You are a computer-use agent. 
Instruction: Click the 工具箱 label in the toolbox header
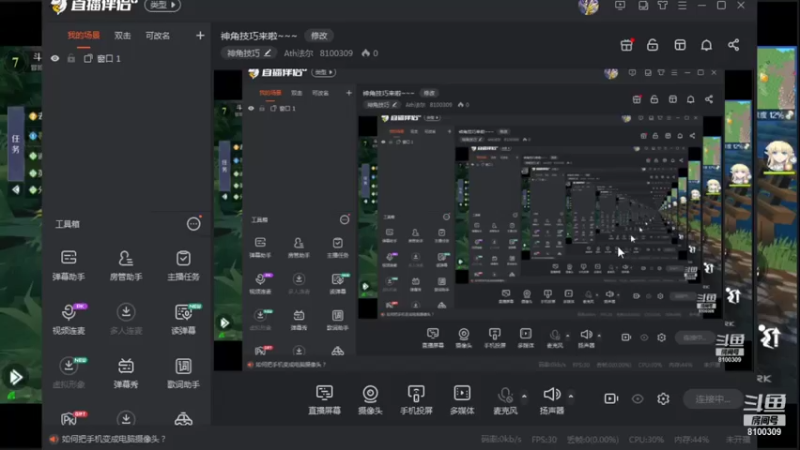coord(67,224)
